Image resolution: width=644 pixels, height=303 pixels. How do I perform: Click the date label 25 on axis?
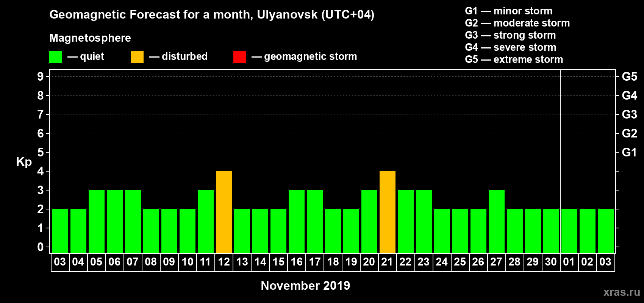[460, 262]
